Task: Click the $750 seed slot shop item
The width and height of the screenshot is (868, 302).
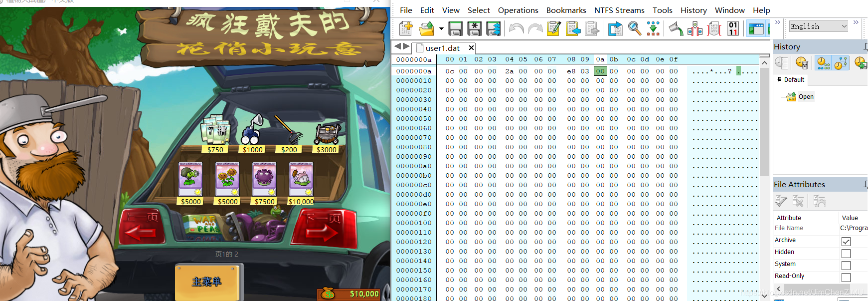Action: 215,133
